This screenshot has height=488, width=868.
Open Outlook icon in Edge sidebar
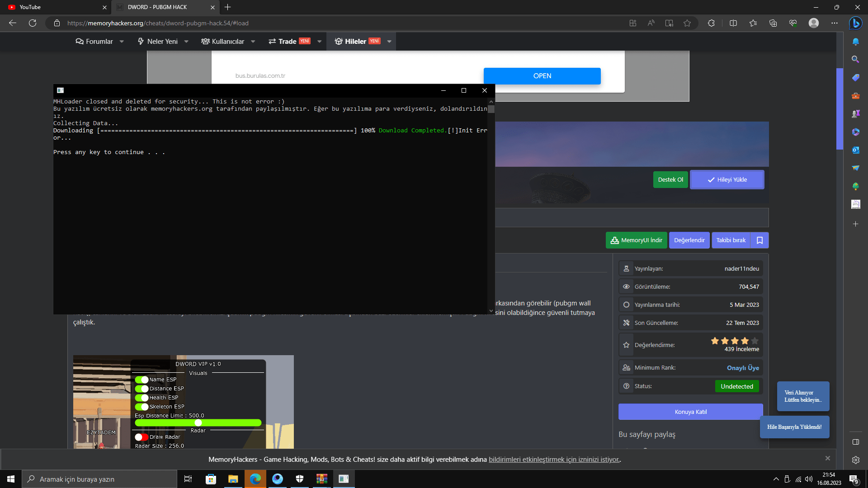(x=856, y=150)
